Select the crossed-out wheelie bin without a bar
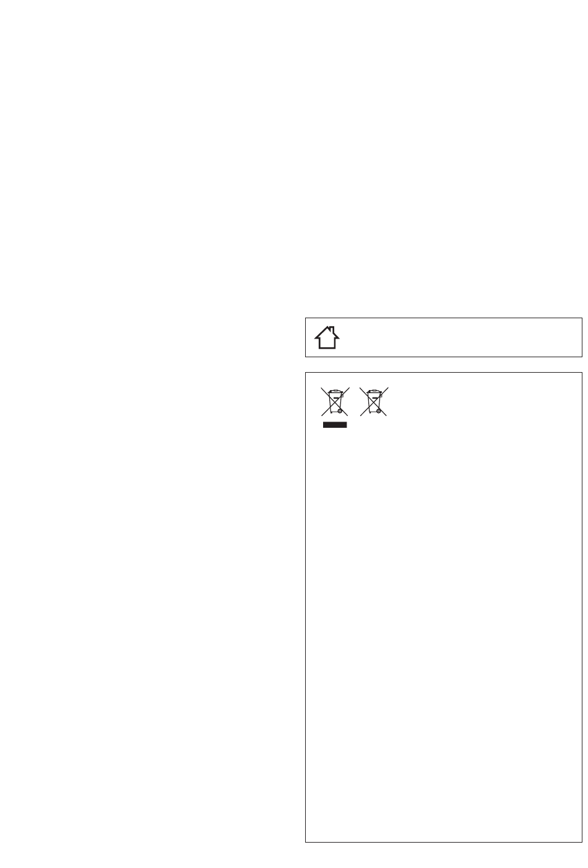Screen dimensions: 588x868 (x=374, y=401)
